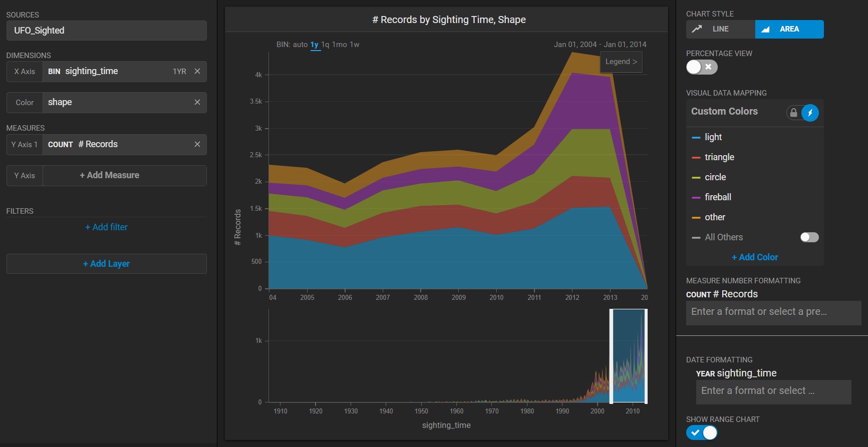Image resolution: width=868 pixels, height=447 pixels.
Task: Select the 1q bin option
Action: [325, 45]
